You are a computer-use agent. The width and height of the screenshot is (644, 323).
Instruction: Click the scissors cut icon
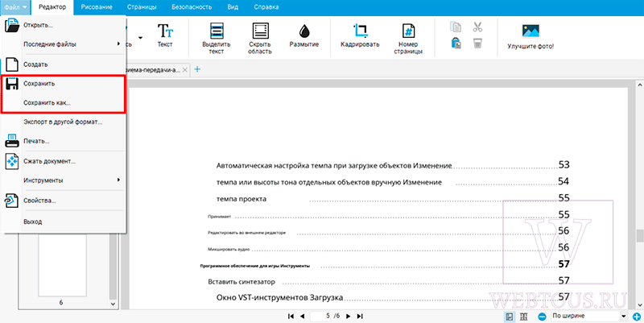(x=477, y=27)
